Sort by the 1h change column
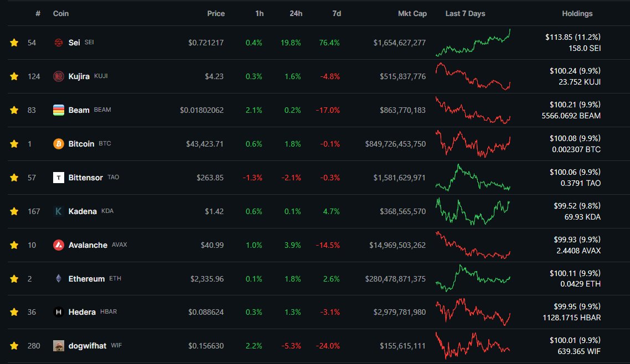The height and width of the screenshot is (364, 630). point(260,14)
